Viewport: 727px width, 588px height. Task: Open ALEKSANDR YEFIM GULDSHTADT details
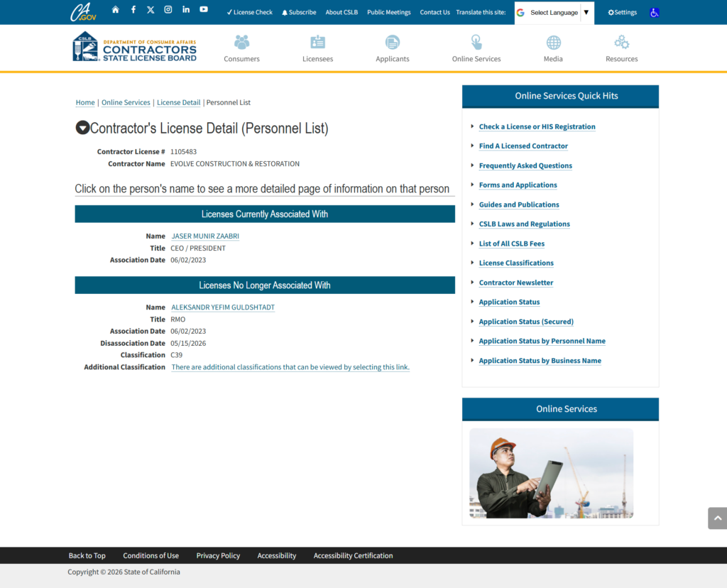point(223,307)
